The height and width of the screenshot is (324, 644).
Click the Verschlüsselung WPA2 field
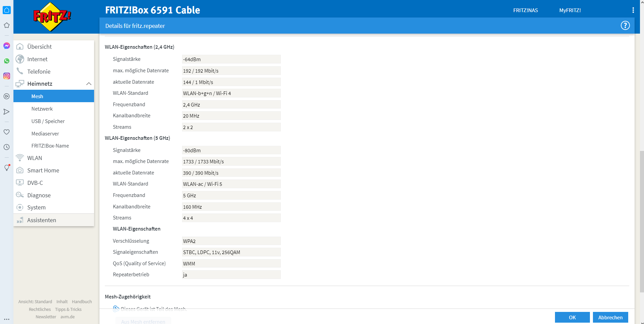pyautogui.click(x=231, y=241)
